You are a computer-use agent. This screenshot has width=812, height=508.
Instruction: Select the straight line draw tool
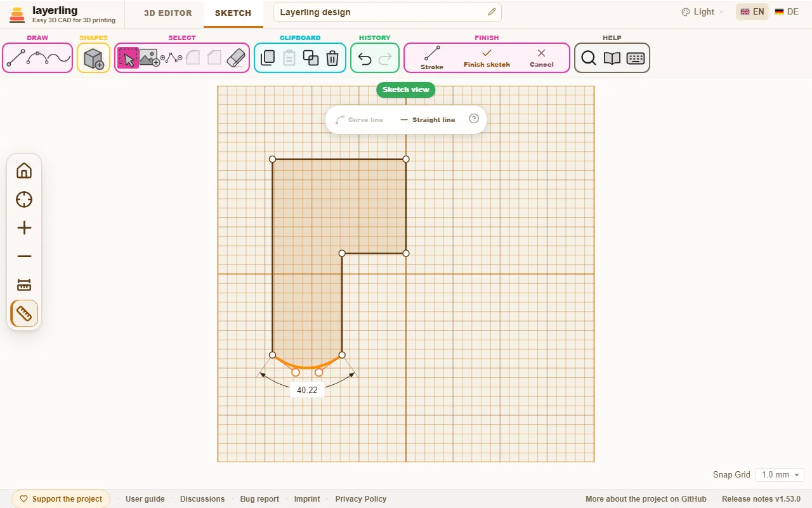tap(16, 58)
